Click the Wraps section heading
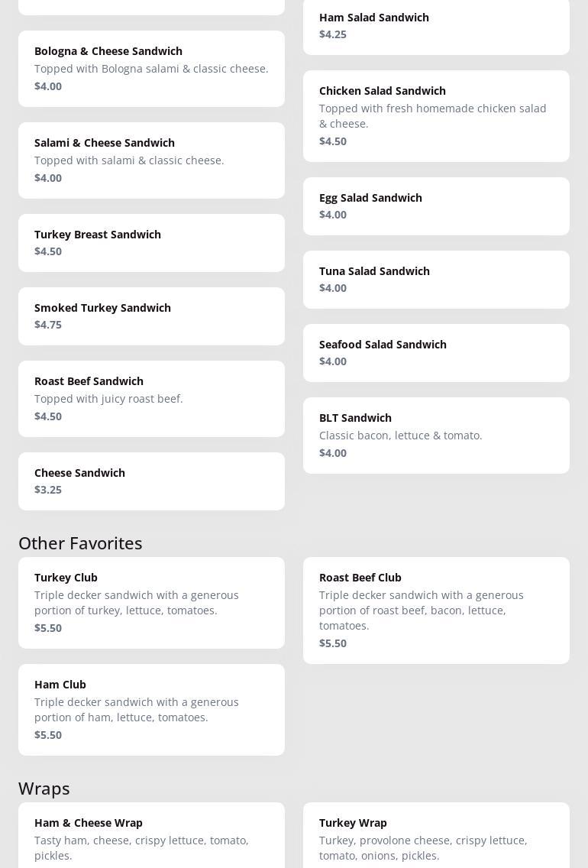Viewport: 588px width, 868px height. tap(44, 789)
